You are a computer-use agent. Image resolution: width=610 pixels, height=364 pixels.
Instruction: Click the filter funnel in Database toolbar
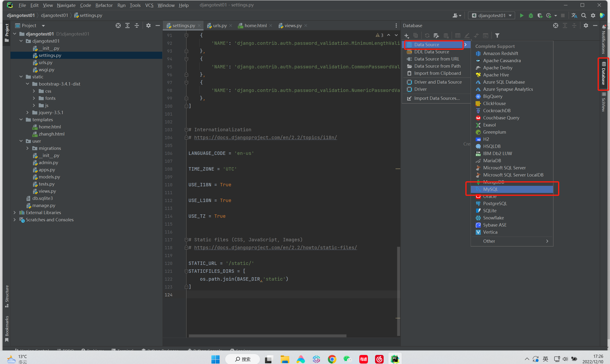tap(497, 35)
